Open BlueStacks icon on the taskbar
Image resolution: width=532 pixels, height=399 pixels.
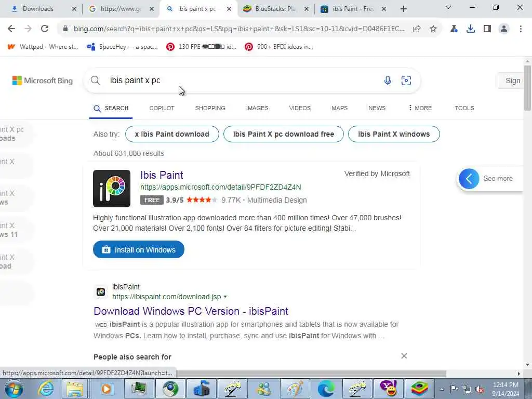coord(419,389)
